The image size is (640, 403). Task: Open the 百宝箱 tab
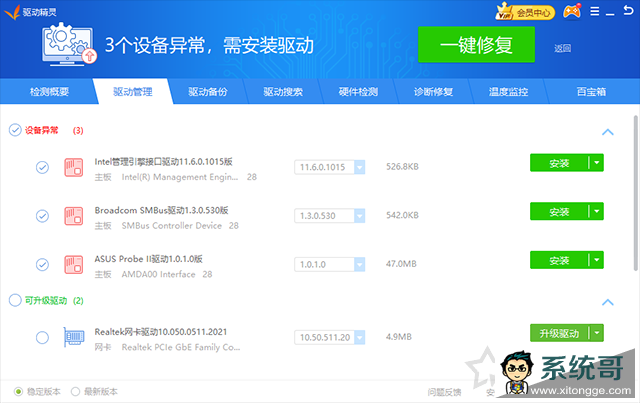pos(591,91)
